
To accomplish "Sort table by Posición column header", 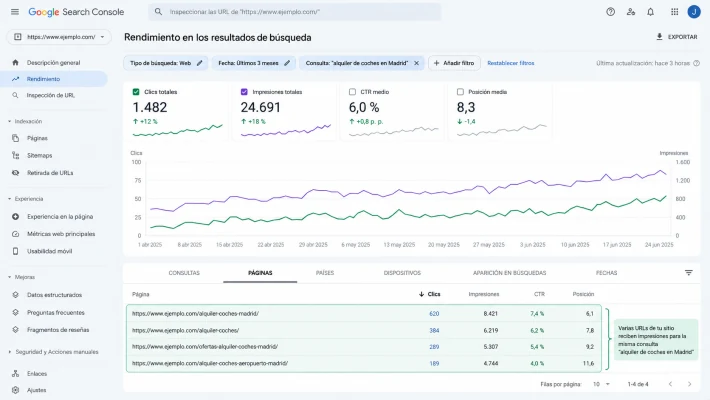I will tap(583, 294).
